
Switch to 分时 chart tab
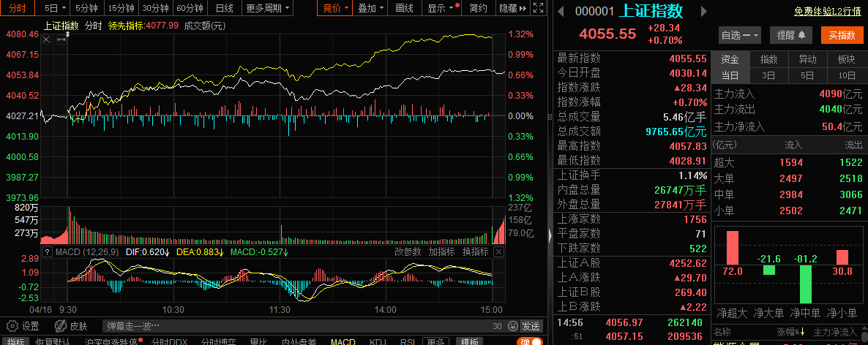[18, 8]
